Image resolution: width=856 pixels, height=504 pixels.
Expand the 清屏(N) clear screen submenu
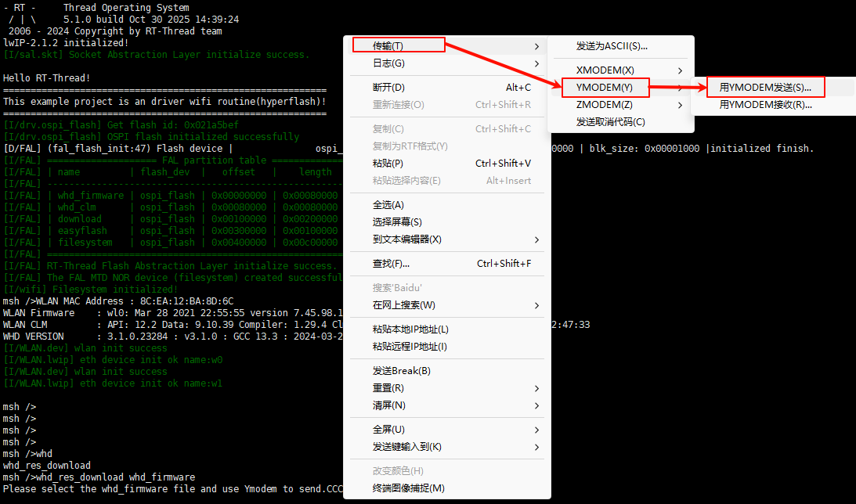pos(536,405)
